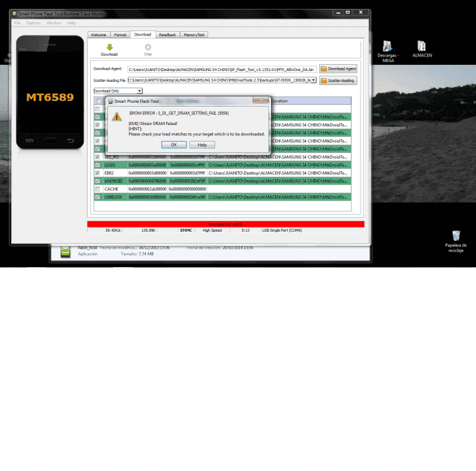The image size is (476, 471).
Task: Open the File menu
Action: tap(17, 23)
